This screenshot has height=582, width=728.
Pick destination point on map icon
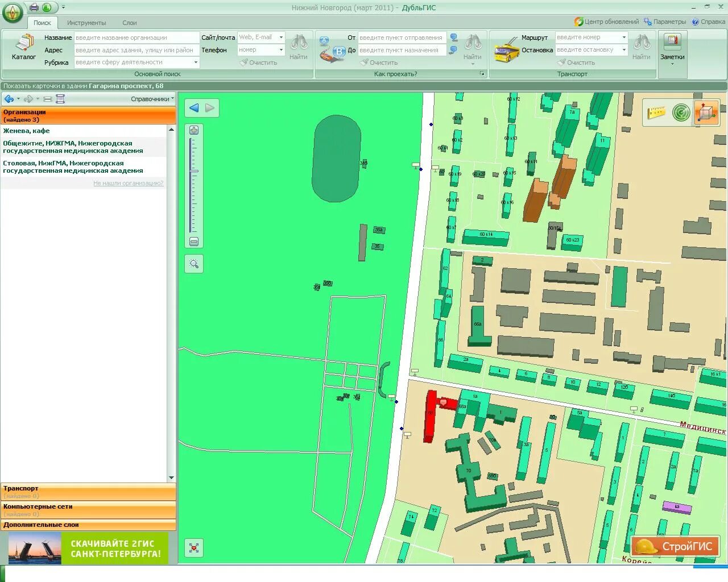tap(454, 50)
